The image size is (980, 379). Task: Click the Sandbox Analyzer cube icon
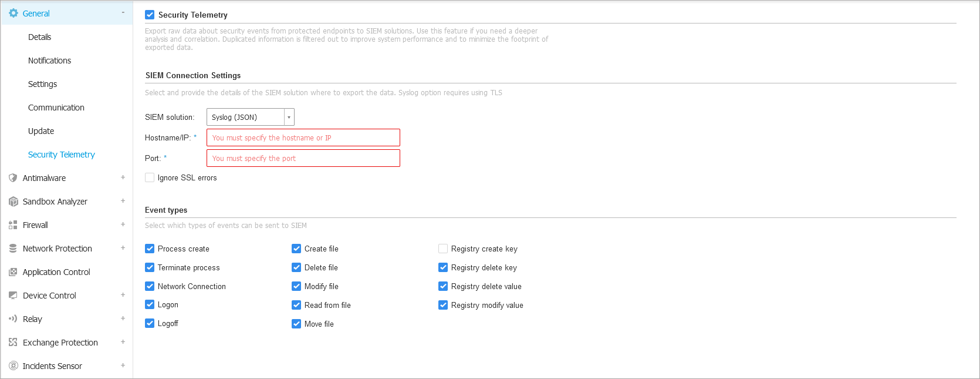click(x=13, y=202)
